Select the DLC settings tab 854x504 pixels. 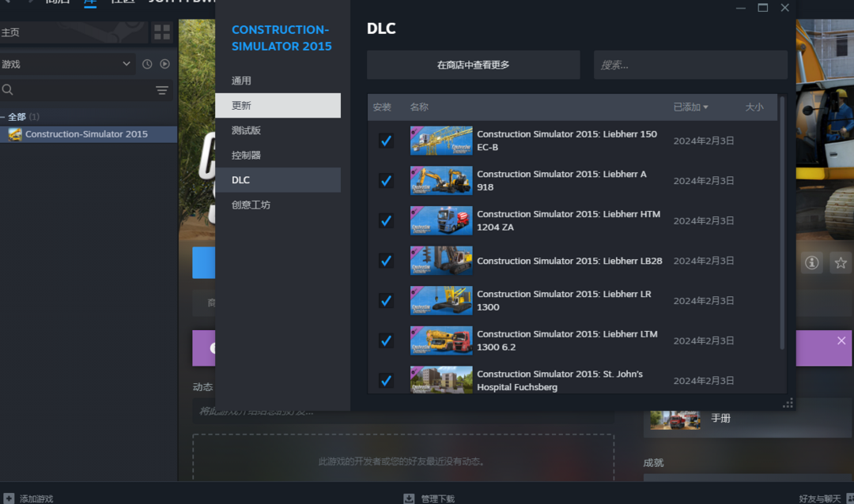278,180
